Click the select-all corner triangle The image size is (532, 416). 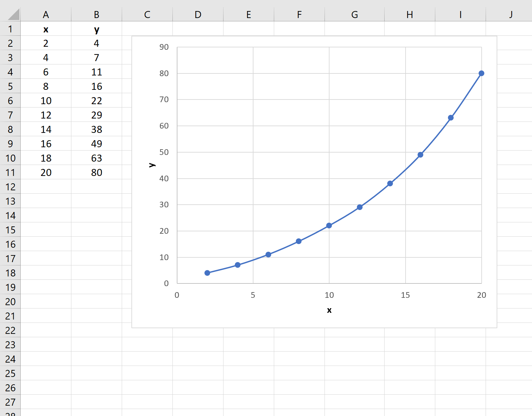pos(14,14)
